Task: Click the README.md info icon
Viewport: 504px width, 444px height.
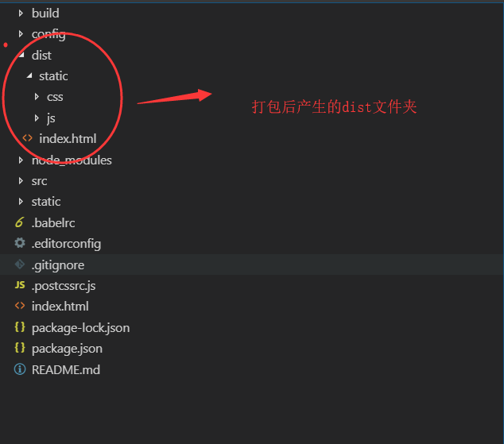Action: point(20,369)
